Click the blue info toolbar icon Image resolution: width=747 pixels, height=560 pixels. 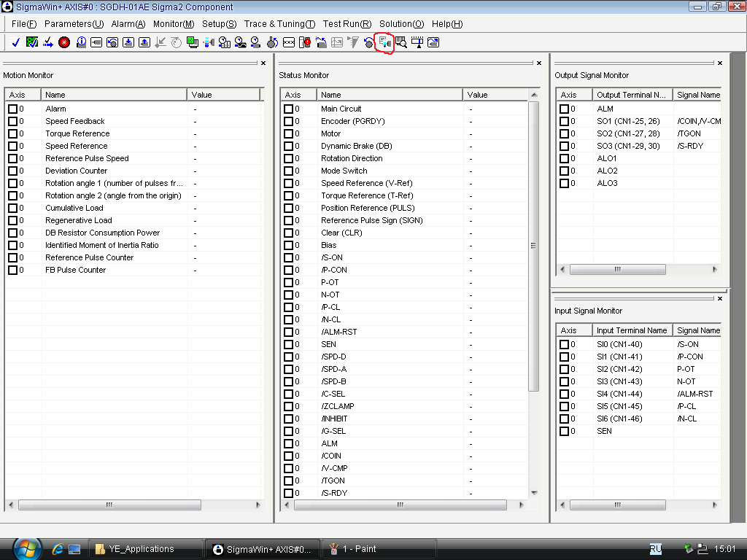81,42
